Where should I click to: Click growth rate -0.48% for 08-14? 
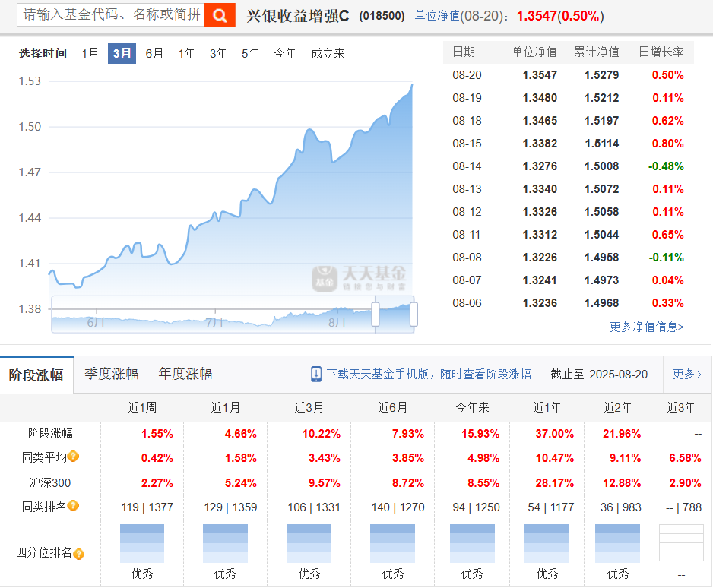coord(666,166)
